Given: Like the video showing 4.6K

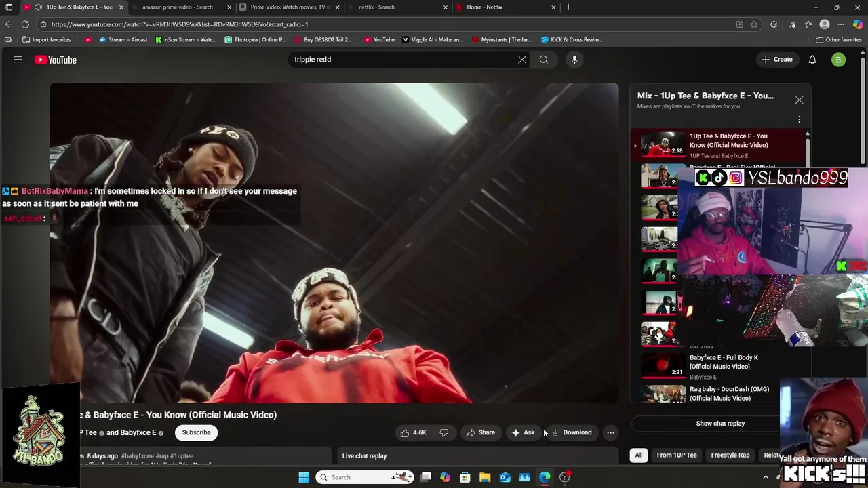Looking at the screenshot, I should point(414,432).
